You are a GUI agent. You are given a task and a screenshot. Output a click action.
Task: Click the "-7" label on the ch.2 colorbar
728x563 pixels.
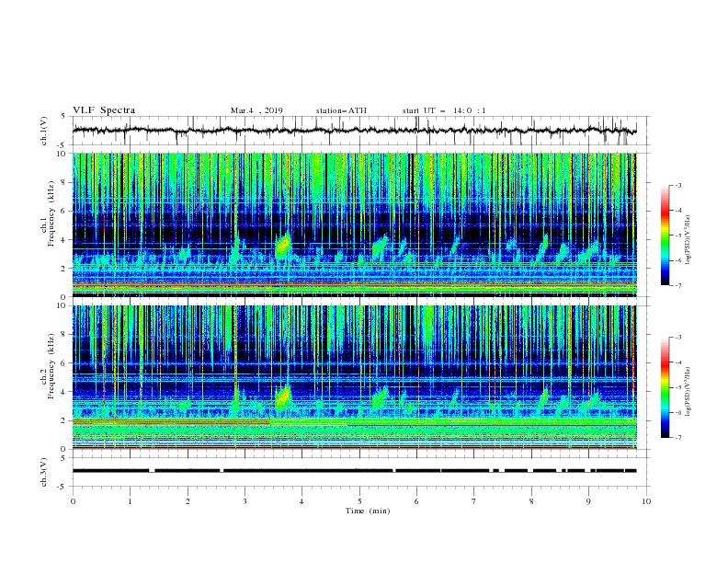[677, 437]
